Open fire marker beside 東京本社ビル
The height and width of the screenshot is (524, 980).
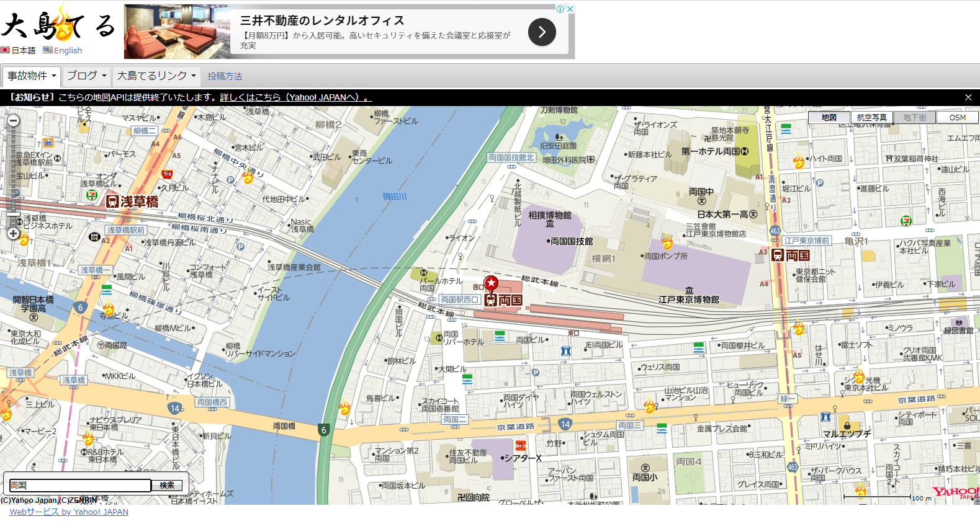(859, 376)
